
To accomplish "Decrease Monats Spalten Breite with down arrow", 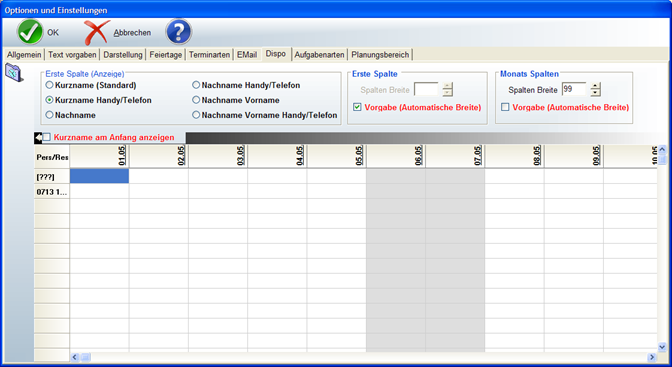I will click(595, 93).
